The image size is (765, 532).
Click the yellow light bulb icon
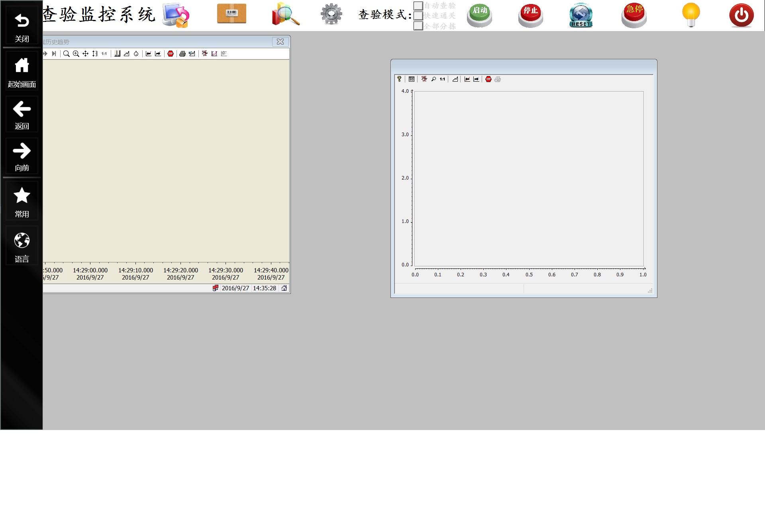point(691,15)
